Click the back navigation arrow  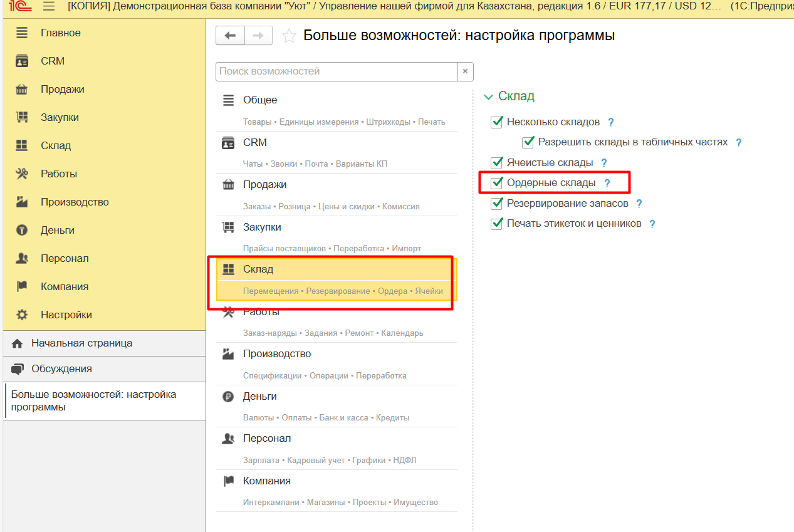pyautogui.click(x=230, y=36)
